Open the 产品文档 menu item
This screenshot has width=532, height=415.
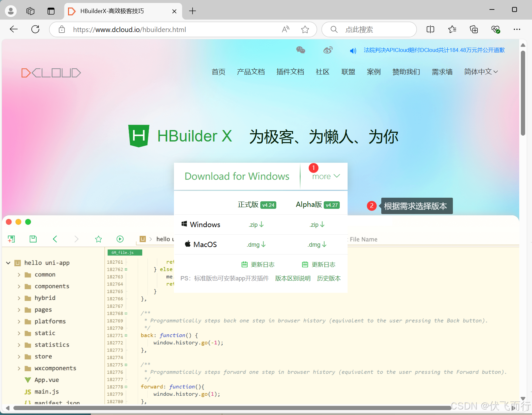click(x=250, y=72)
